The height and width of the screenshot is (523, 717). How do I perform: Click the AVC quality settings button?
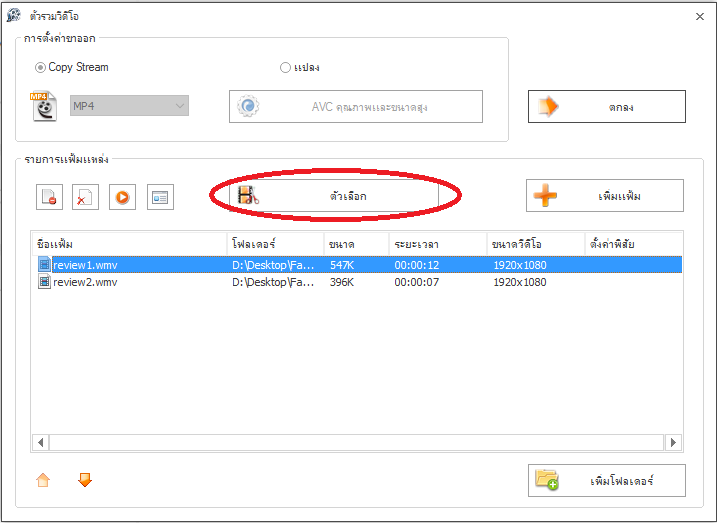[356, 107]
